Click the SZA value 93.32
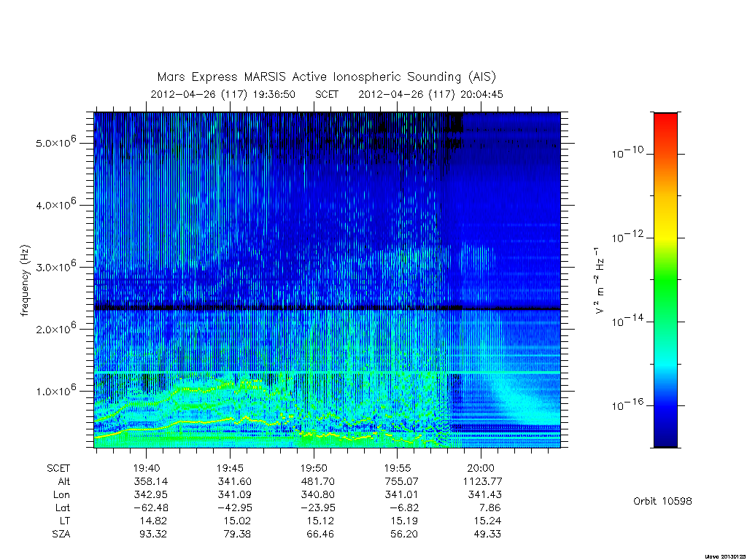This screenshot has width=747, height=560. (153, 534)
